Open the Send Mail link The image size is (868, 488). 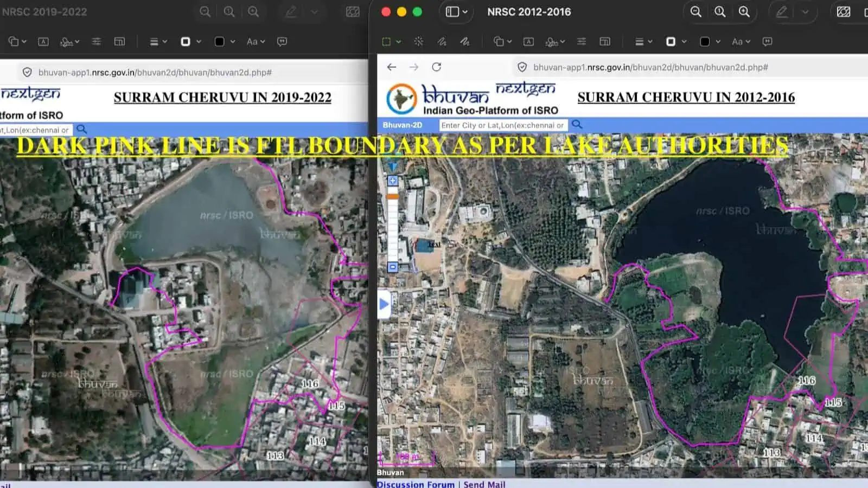click(x=484, y=484)
